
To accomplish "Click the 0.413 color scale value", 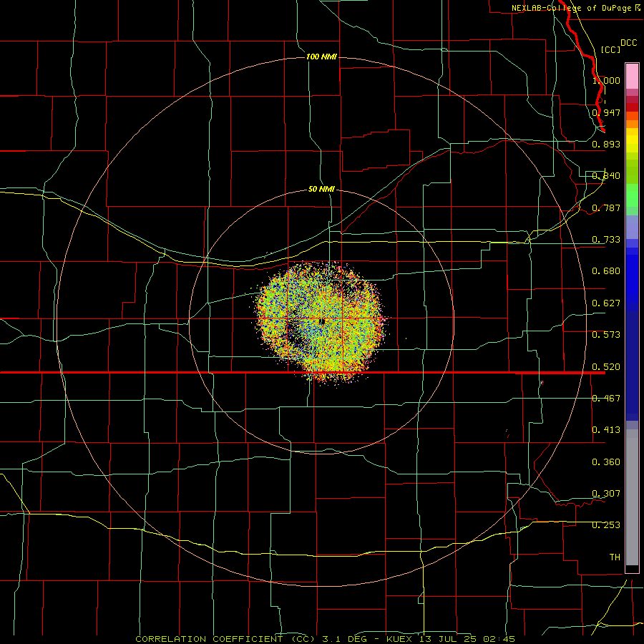I will 606,430.
